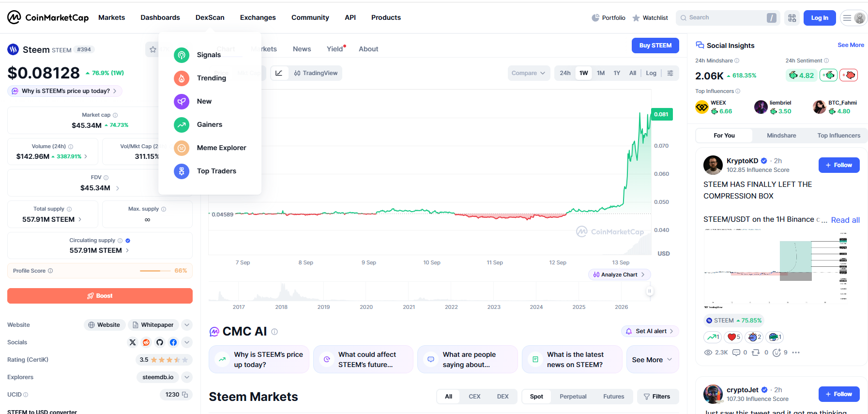868x414 pixels.
Task: Expand Total supply details chevron
Action: (80, 219)
